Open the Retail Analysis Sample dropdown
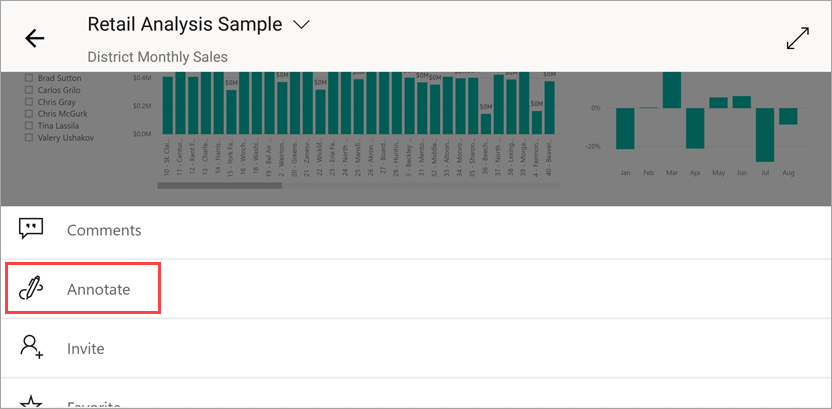Screen dimensions: 832x409 pos(301,24)
